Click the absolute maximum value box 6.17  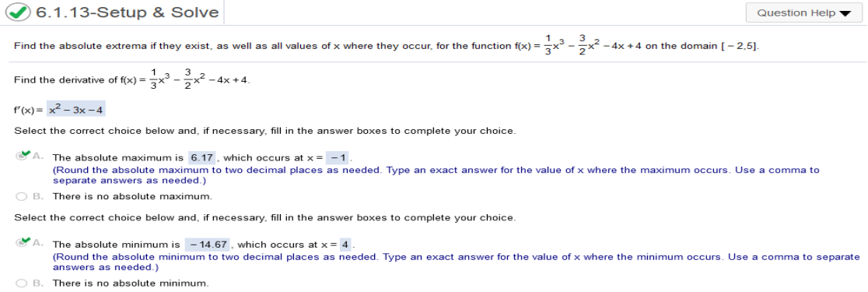(x=202, y=158)
